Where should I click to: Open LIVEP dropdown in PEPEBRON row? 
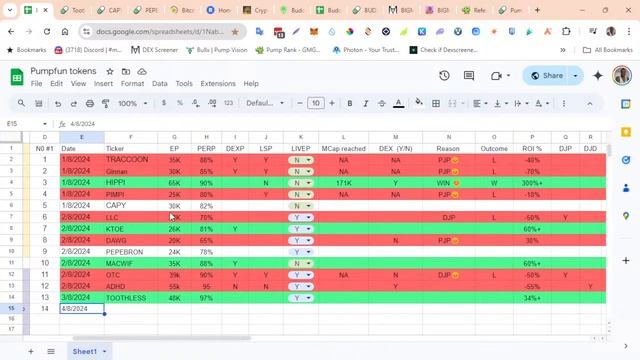click(x=301, y=252)
